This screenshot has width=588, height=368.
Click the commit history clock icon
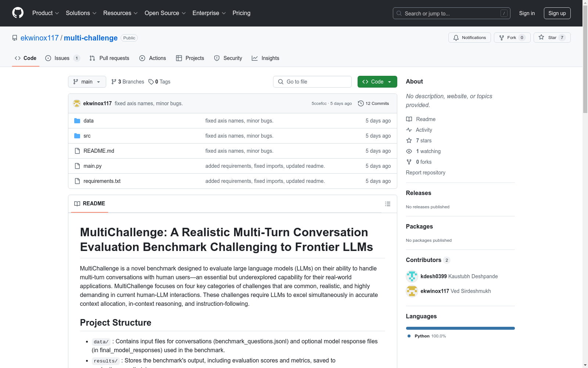(361, 103)
